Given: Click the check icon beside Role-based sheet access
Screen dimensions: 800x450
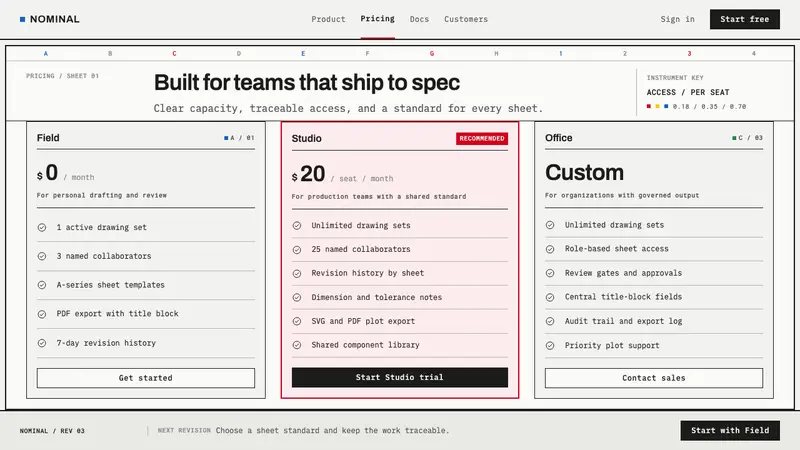Looking at the screenshot, I should tap(550, 249).
